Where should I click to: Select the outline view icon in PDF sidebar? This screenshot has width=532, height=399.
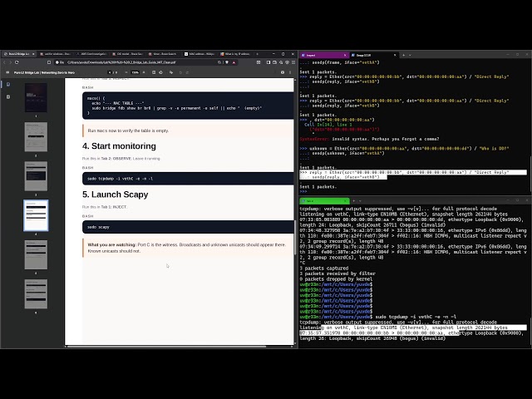click(8, 96)
